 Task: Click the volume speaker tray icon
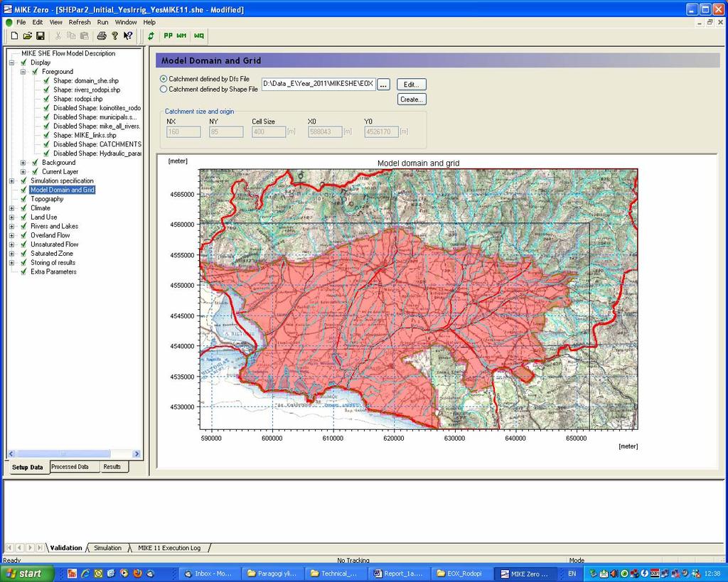point(614,573)
